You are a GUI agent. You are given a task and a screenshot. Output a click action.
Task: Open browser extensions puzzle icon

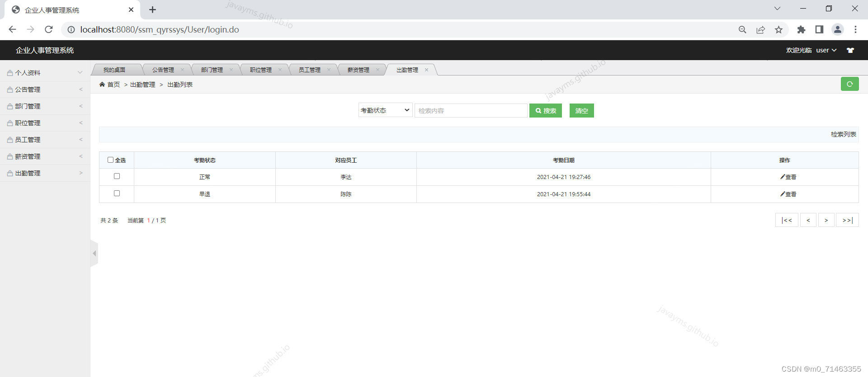pyautogui.click(x=801, y=29)
